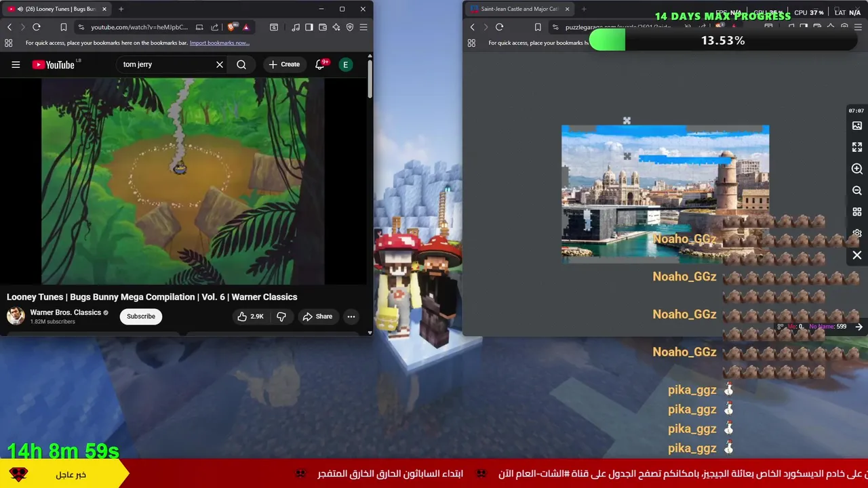Subscribe to Warner Bros. Classics
868x488 pixels.
click(x=141, y=317)
